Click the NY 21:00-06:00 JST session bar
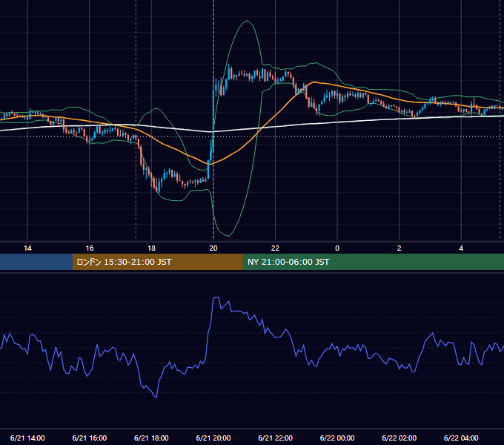This screenshot has width=504, height=445. [373, 262]
